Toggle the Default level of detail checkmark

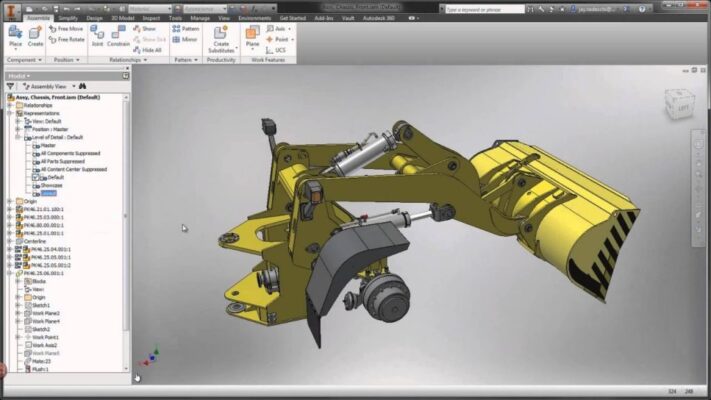tap(35, 177)
